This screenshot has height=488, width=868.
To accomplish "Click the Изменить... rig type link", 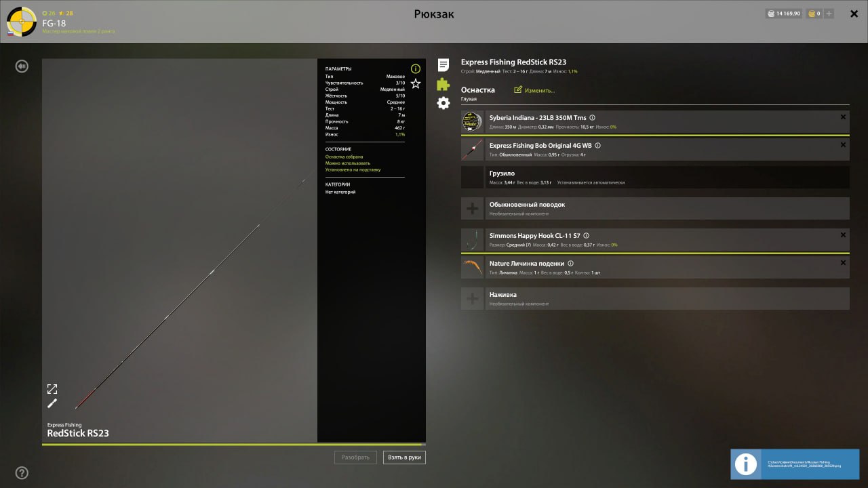I will (x=535, y=90).
